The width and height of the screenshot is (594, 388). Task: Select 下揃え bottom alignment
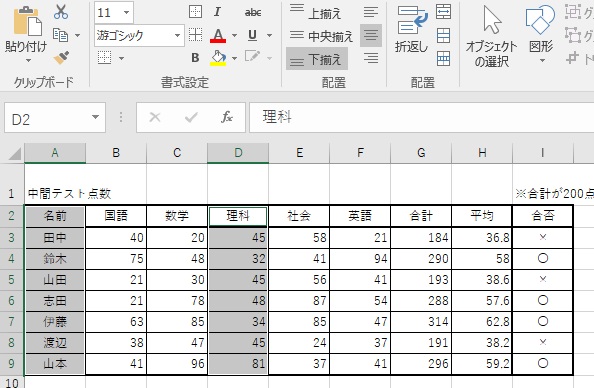[x=317, y=59]
